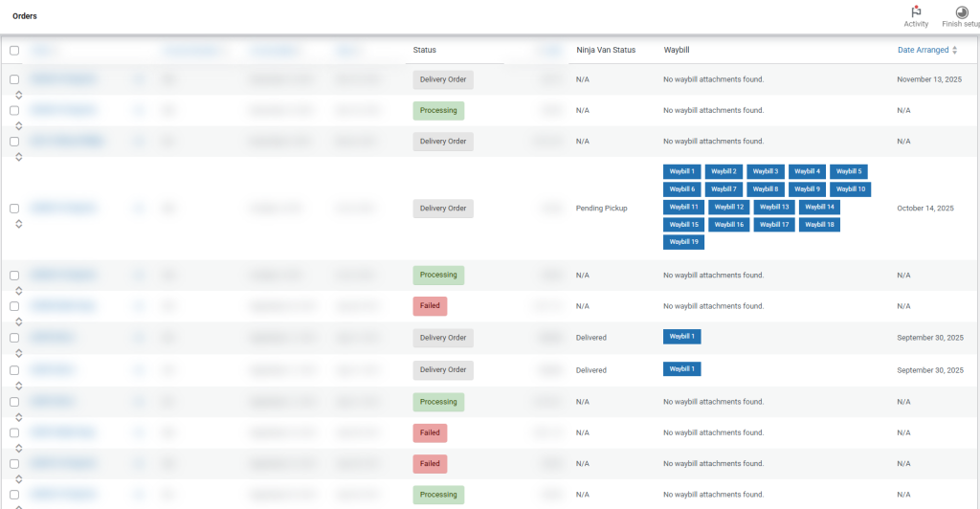Open the Waybill 7 attachment
The height and width of the screenshot is (509, 980).
pos(724,189)
